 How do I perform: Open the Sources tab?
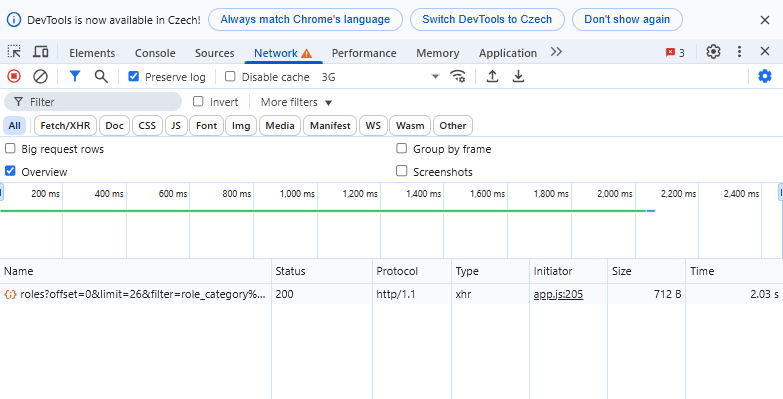pyautogui.click(x=215, y=53)
